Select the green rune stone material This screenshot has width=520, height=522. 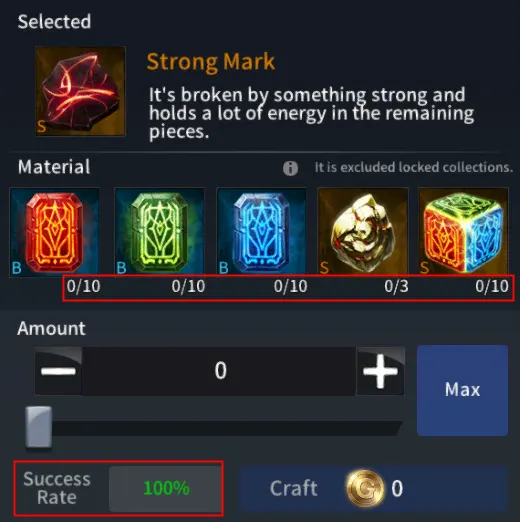click(x=159, y=232)
